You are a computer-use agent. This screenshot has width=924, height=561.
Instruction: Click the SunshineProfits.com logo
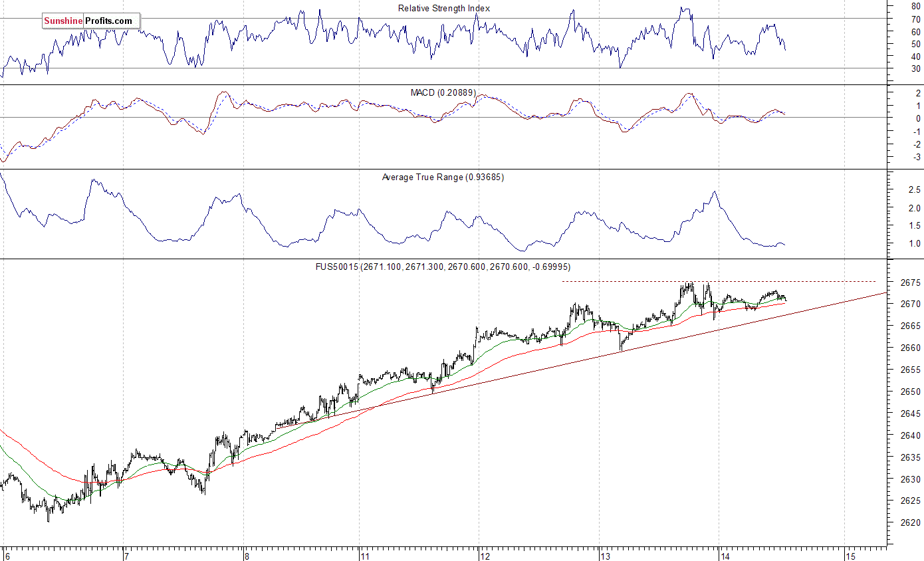tap(91, 21)
